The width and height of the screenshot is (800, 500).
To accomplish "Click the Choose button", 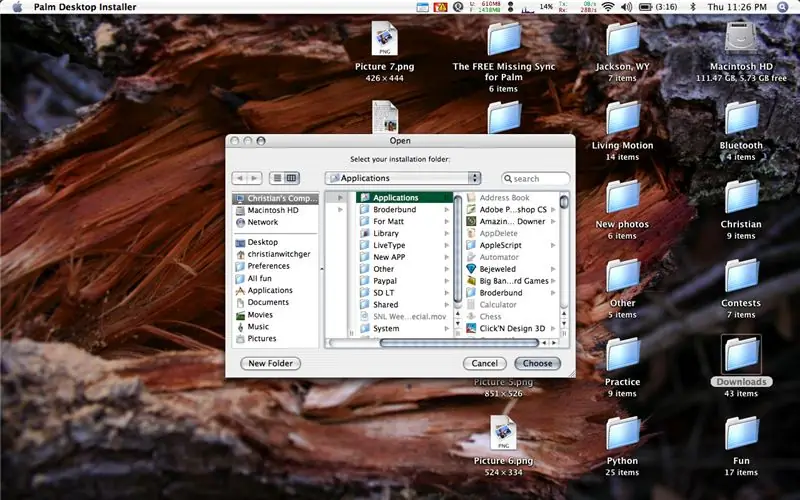I will [537, 363].
